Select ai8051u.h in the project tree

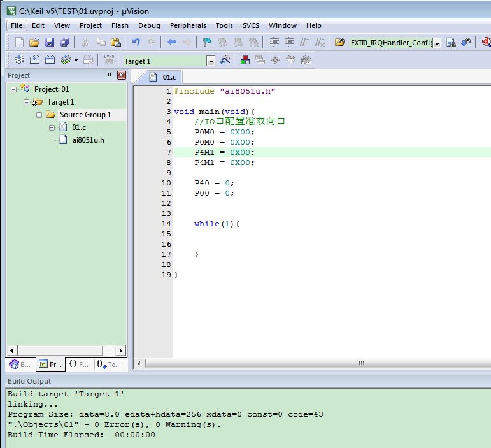click(88, 140)
